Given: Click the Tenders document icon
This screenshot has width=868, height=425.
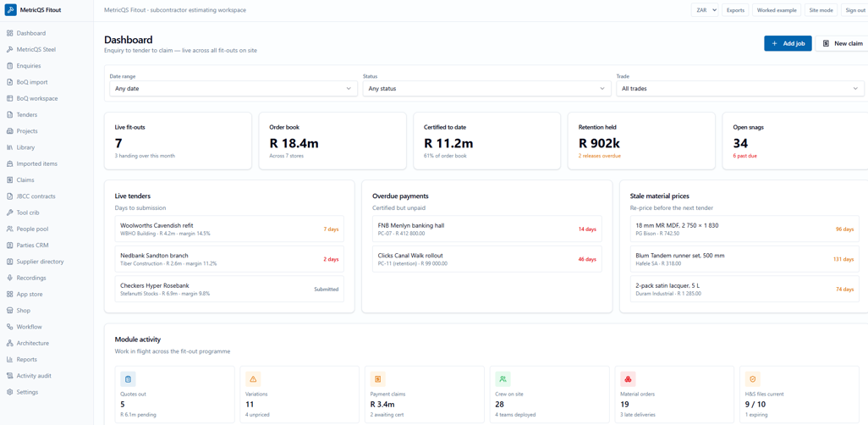Looking at the screenshot, I should [x=9, y=114].
